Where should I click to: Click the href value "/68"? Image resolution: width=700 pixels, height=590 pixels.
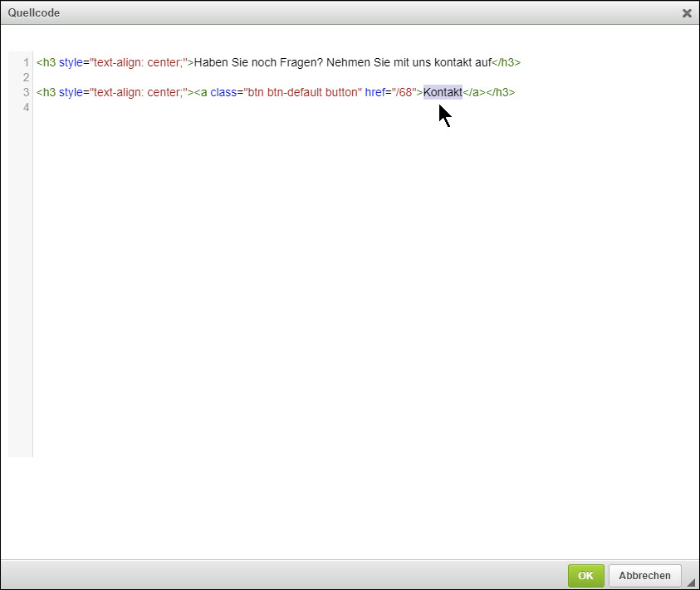coord(404,92)
